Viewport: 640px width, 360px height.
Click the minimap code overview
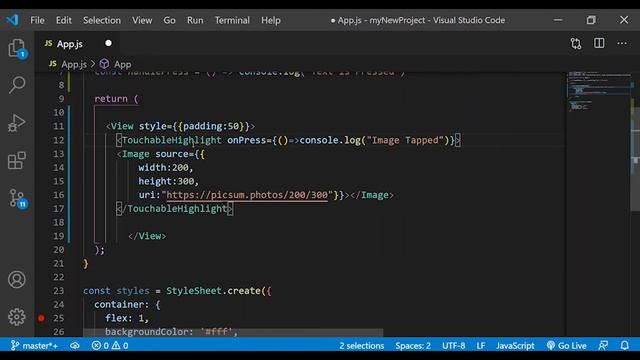click(x=598, y=92)
